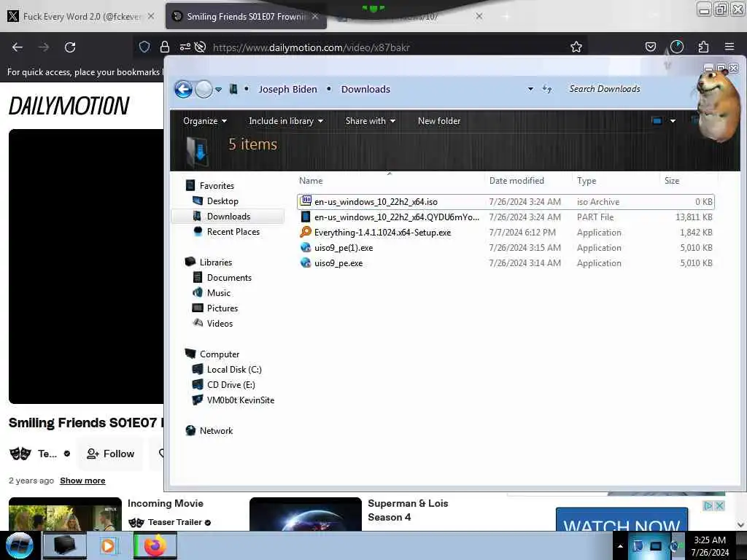Screen dimensions: 747x560
Task: Click the taskbar clock showing 3:25 AM
Action: pyautogui.click(x=710, y=546)
